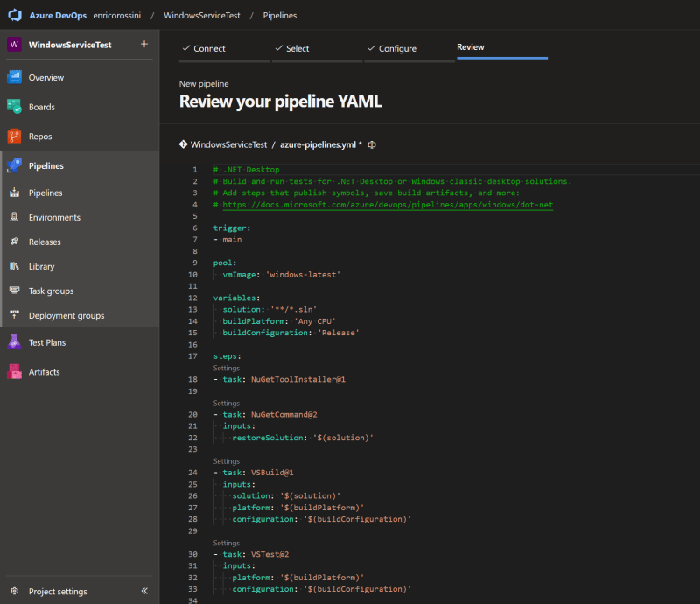This screenshot has width=700, height=604.
Task: Select Artifacts in the sidebar
Action: click(x=45, y=372)
